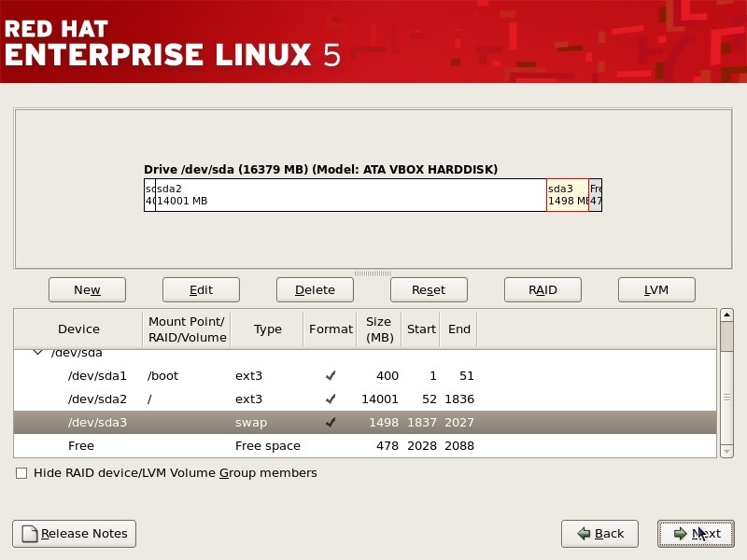747x560 pixels.
Task: Open the Release Notes
Action: (x=75, y=533)
